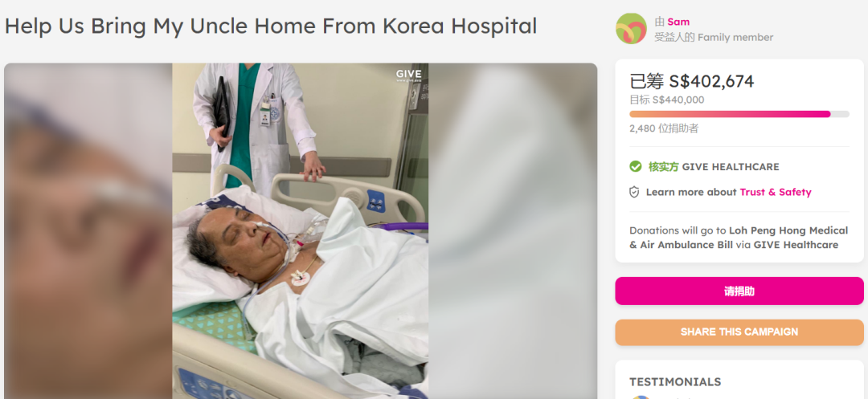This screenshot has width=868, height=399.
Task: Click the blurred right side of image
Action: 513,231
